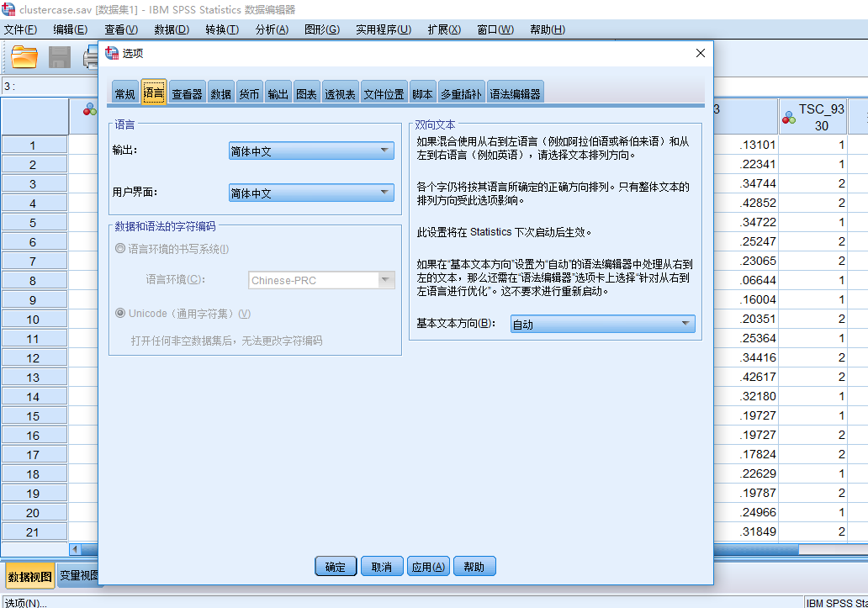
Task: Open the 输出 language dropdown
Action: pos(311,151)
